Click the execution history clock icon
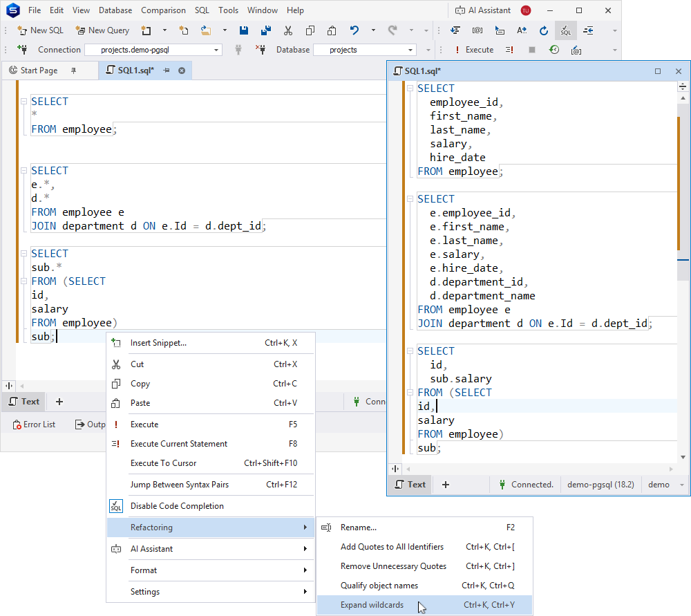This screenshot has width=691, height=616. point(554,50)
